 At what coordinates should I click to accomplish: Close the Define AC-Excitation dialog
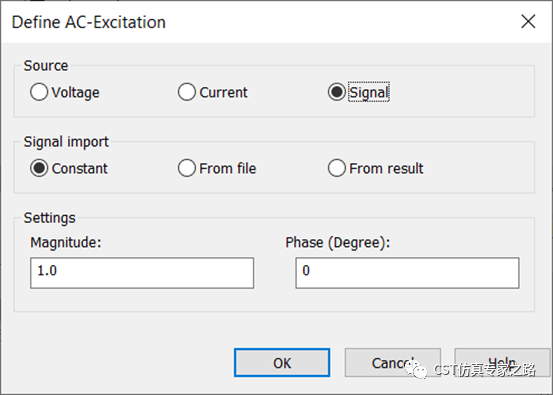(x=528, y=22)
